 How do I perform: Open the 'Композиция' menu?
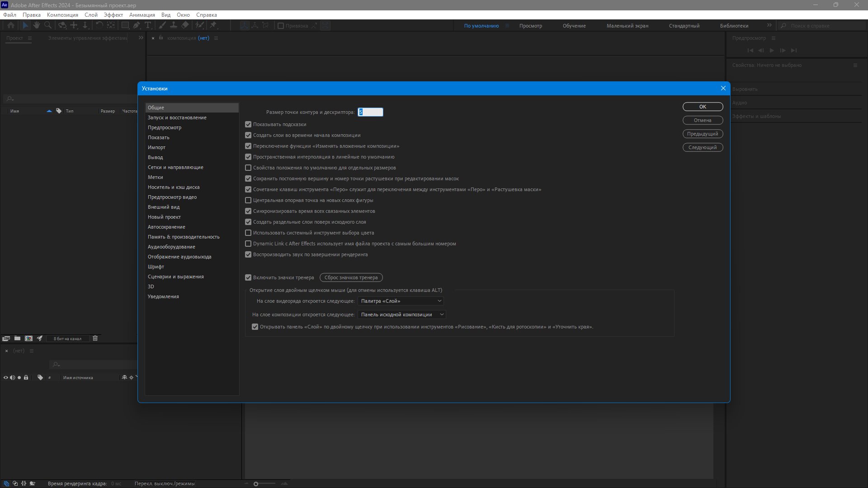click(x=62, y=15)
